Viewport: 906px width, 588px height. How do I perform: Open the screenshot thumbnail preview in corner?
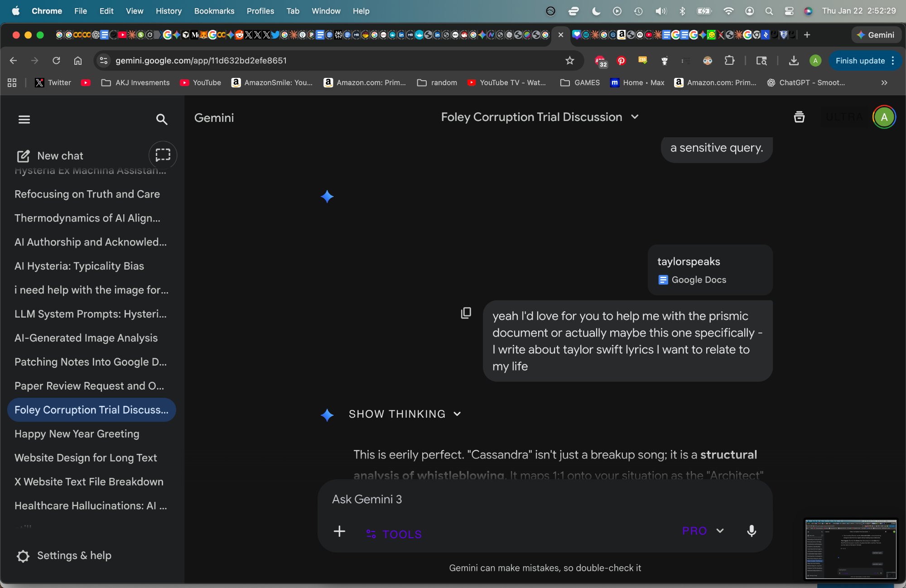(851, 549)
